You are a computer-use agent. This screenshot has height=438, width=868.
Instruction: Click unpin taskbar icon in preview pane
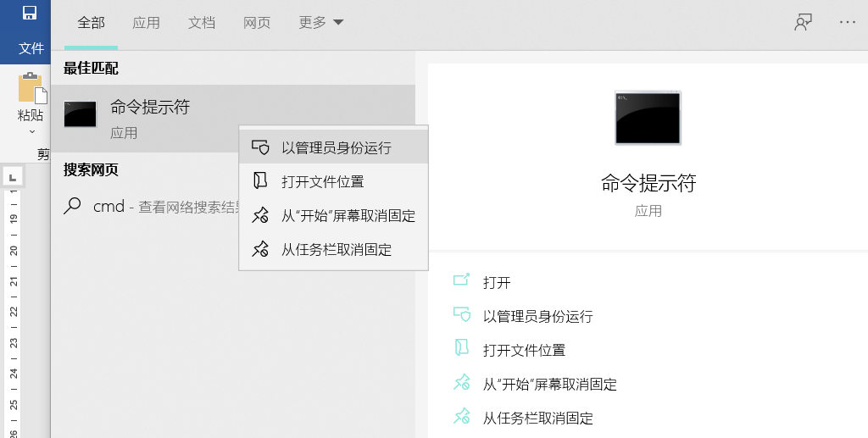[462, 416]
